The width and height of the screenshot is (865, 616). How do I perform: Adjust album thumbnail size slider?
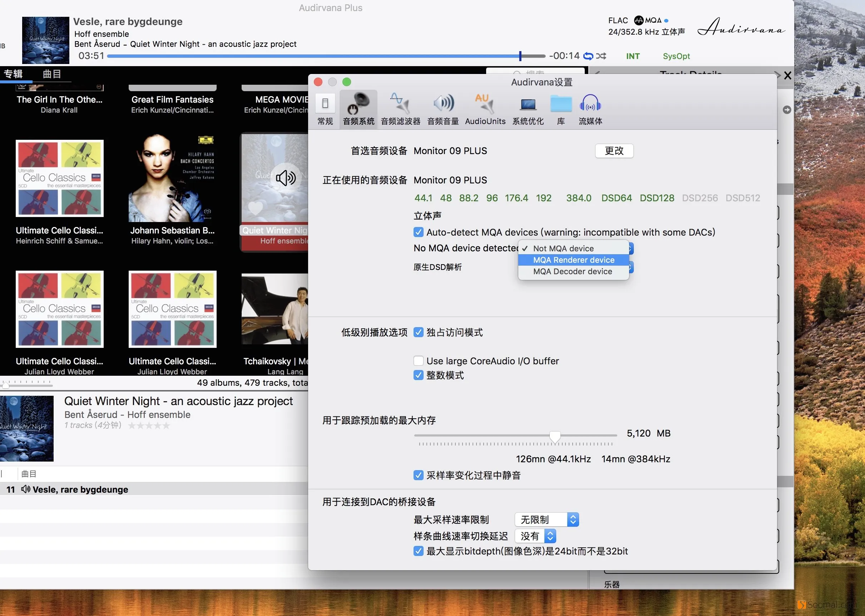6,385
